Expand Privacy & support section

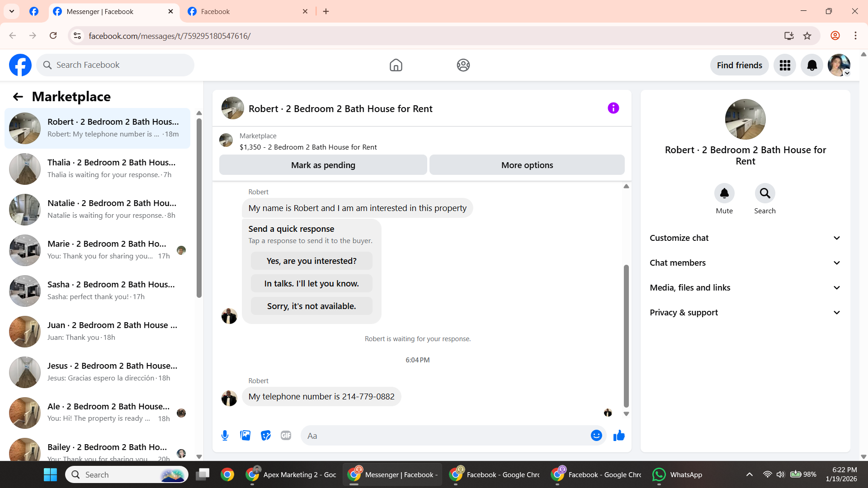(745, 313)
